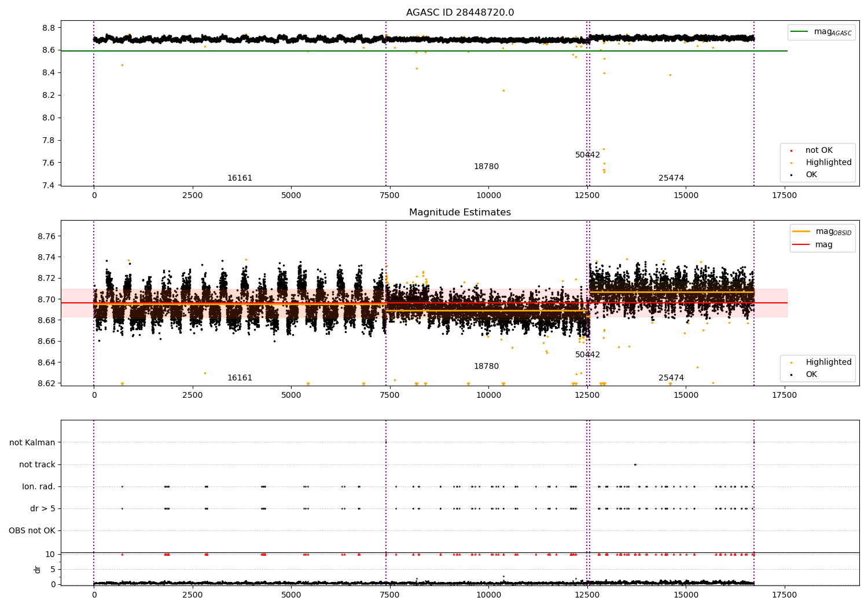Click the 'dr > 5' axis label
Screen dimensions: 868x608
point(43,509)
